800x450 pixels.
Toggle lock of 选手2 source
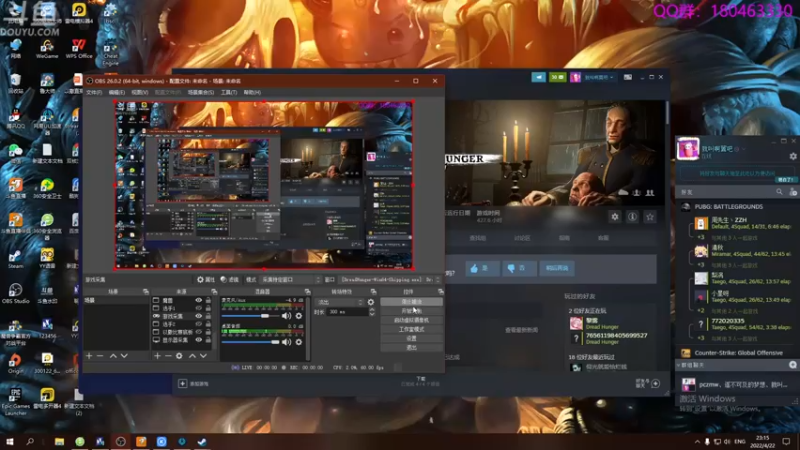pos(208,324)
